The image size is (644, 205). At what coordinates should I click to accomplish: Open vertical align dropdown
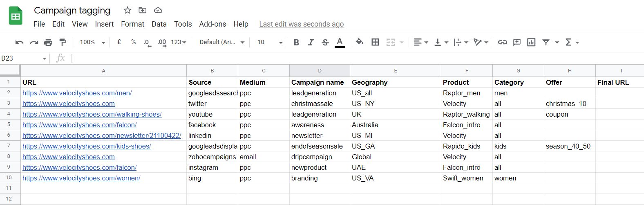point(441,42)
